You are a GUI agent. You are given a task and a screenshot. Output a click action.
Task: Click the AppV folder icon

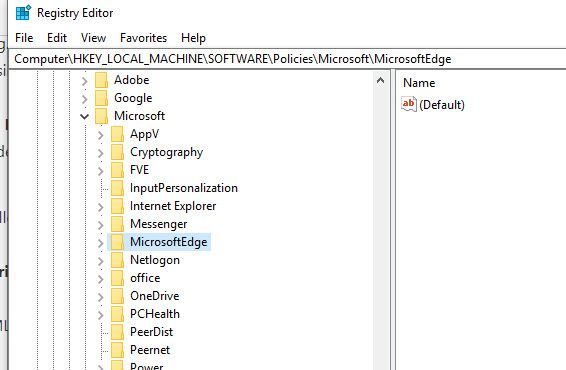click(x=117, y=134)
